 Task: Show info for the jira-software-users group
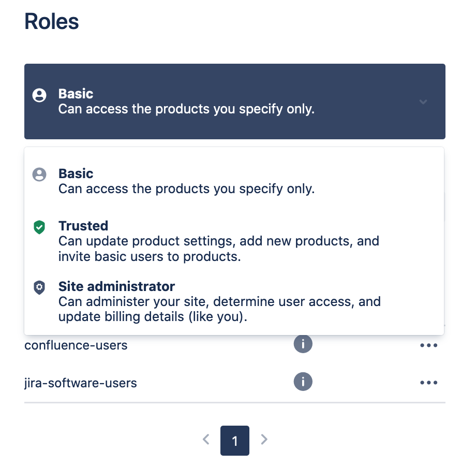coord(303,382)
